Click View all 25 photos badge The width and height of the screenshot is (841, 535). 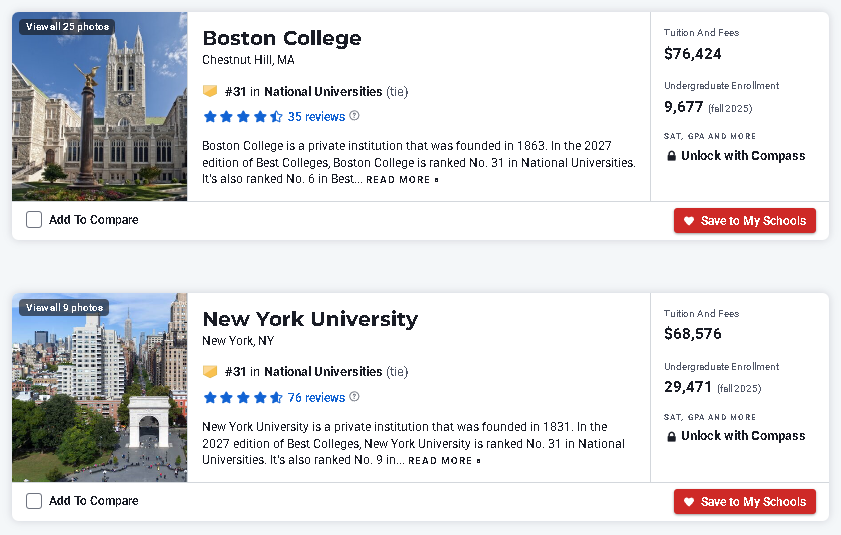(67, 27)
